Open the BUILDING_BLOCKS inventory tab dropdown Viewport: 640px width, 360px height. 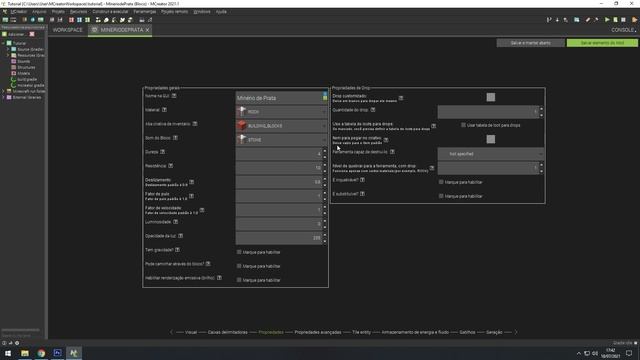coord(282,126)
